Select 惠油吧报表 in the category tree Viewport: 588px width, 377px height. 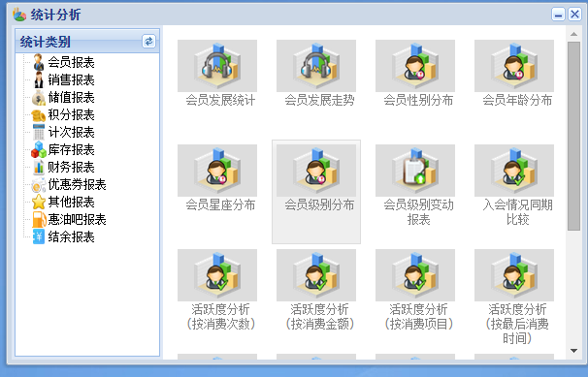[78, 219]
